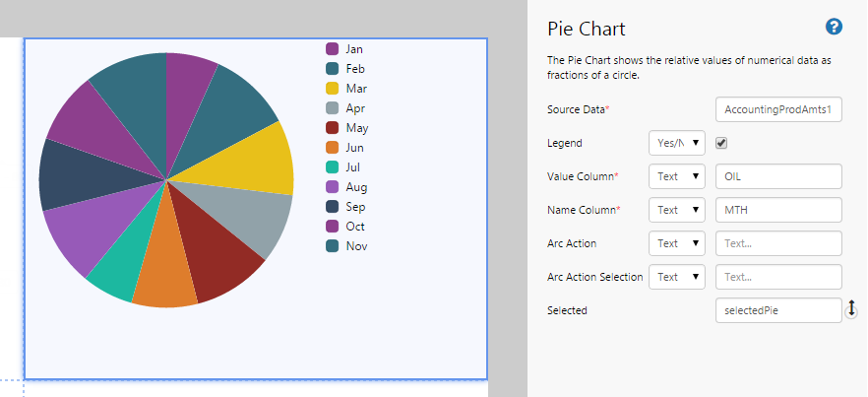Click the Jan legend color swatch
Viewport: 868px width, 397px height.
[333, 48]
